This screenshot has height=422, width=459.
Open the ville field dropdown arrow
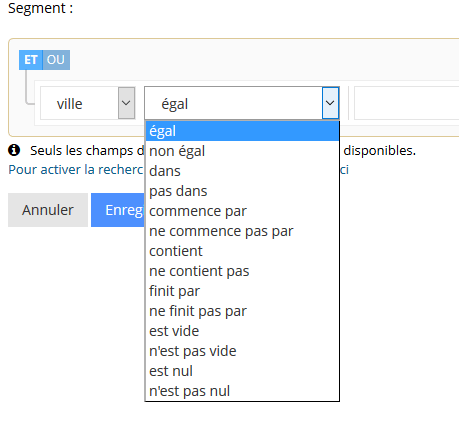[x=127, y=103]
